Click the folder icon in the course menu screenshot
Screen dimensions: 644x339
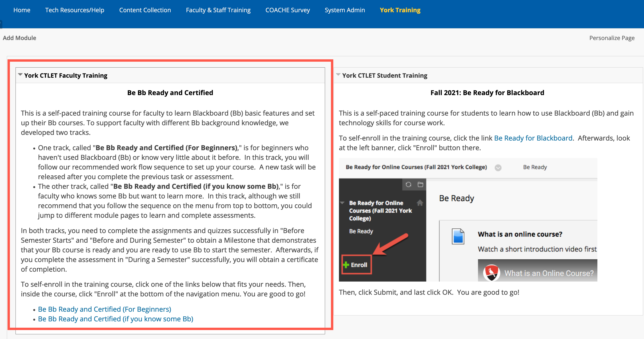coord(421,185)
